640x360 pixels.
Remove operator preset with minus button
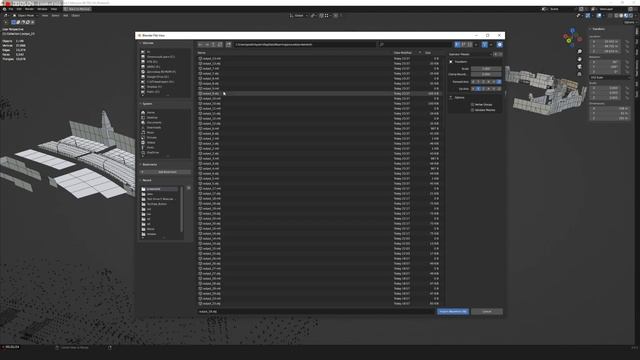click(x=500, y=54)
